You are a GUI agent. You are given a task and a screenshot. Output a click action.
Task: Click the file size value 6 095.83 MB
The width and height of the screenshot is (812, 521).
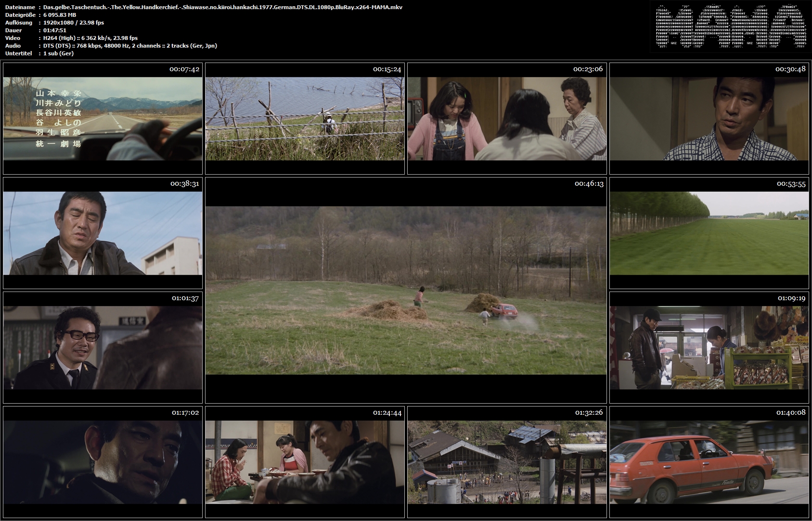pos(60,15)
